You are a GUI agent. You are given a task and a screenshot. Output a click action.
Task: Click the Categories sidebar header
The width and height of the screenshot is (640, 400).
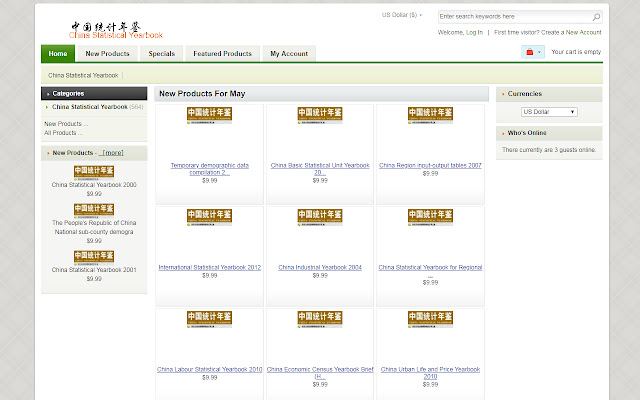pos(94,93)
